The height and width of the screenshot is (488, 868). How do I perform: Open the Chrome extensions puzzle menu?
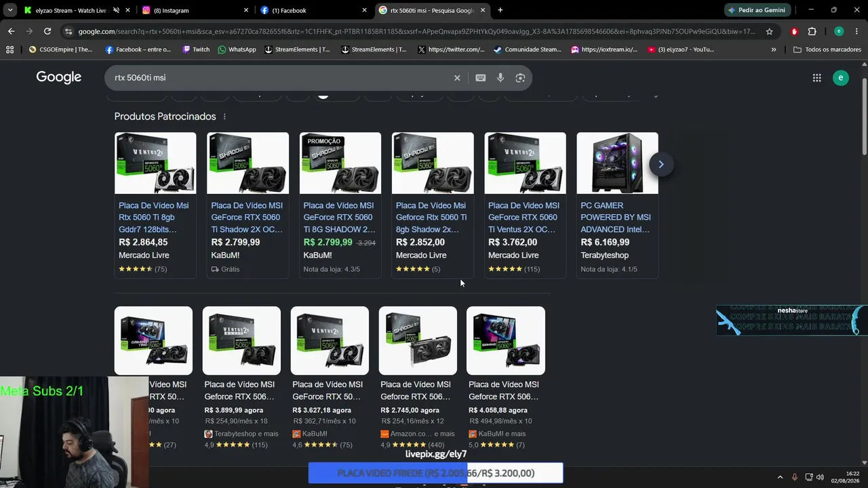pos(812,31)
